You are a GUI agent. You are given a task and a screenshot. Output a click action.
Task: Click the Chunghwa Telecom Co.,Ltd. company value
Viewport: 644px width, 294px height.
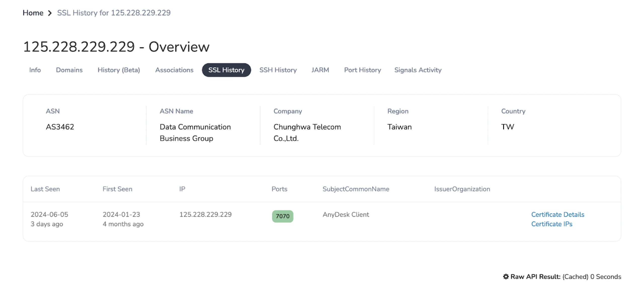[x=307, y=133]
